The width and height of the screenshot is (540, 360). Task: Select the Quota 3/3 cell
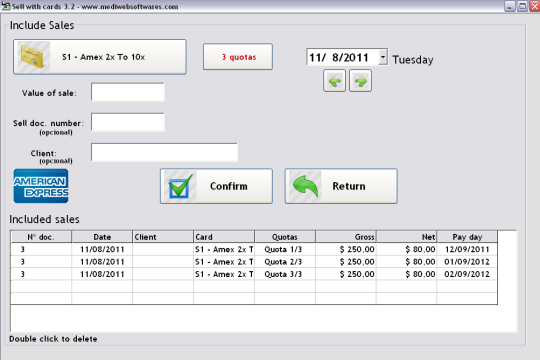click(285, 274)
